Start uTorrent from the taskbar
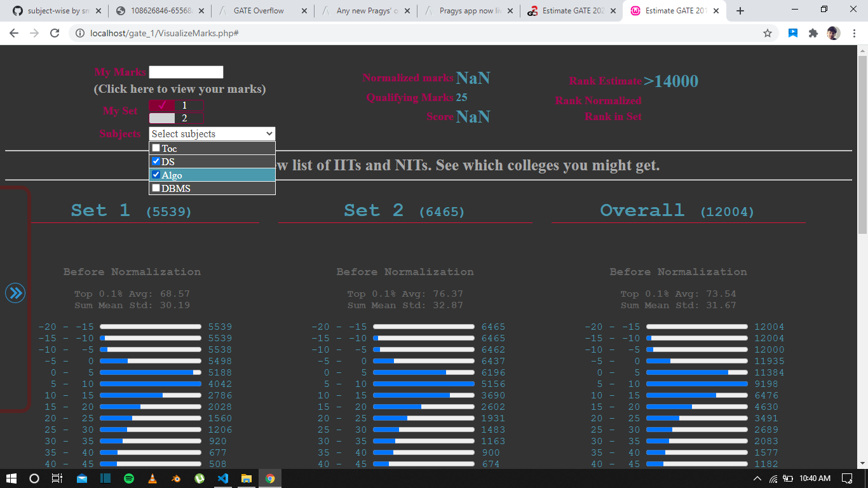Image resolution: width=868 pixels, height=488 pixels. pyautogui.click(x=200, y=478)
